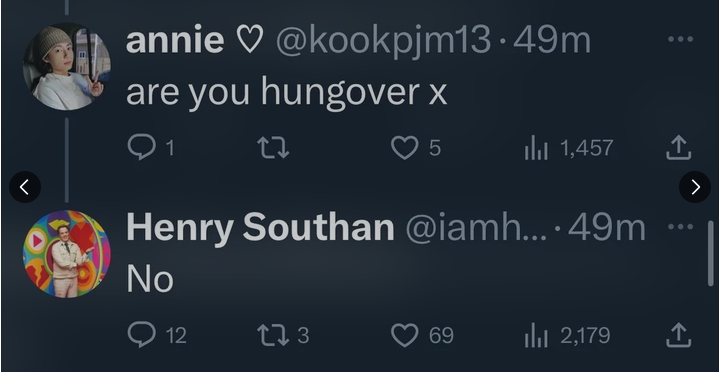Open Henry Southan's profile picture
This screenshot has width=721, height=372.
pyautogui.click(x=67, y=254)
